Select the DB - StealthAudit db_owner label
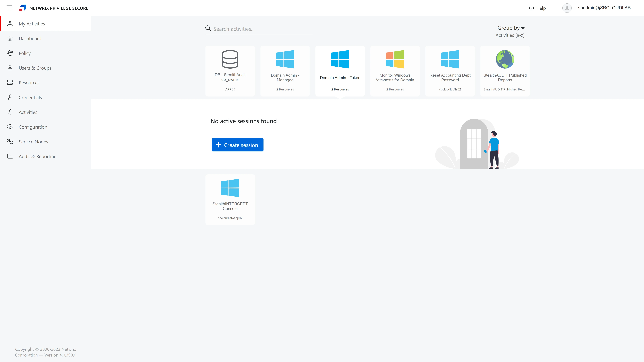This screenshot has height=362, width=644. click(x=230, y=77)
